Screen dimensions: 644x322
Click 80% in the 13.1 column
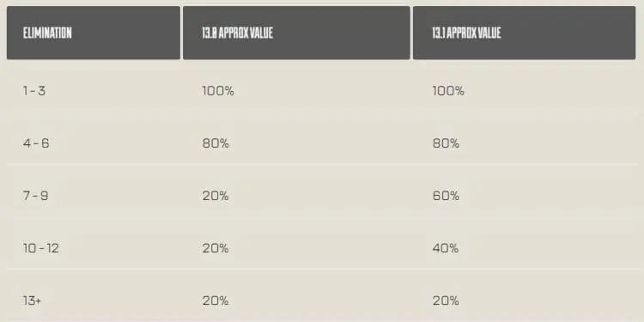pyautogui.click(x=446, y=143)
